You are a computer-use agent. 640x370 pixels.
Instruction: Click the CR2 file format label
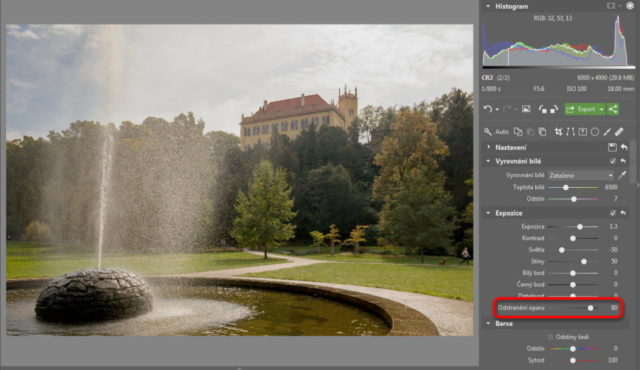coord(487,78)
